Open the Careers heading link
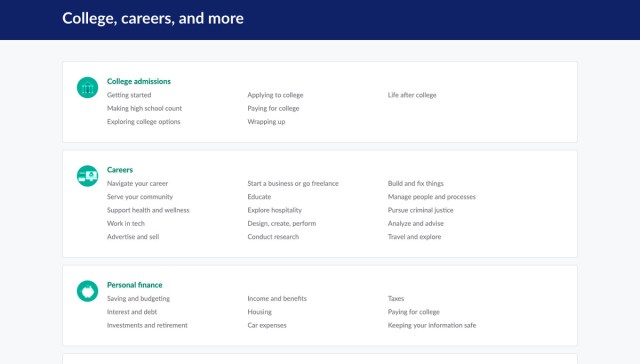The image size is (640, 364). tap(120, 170)
